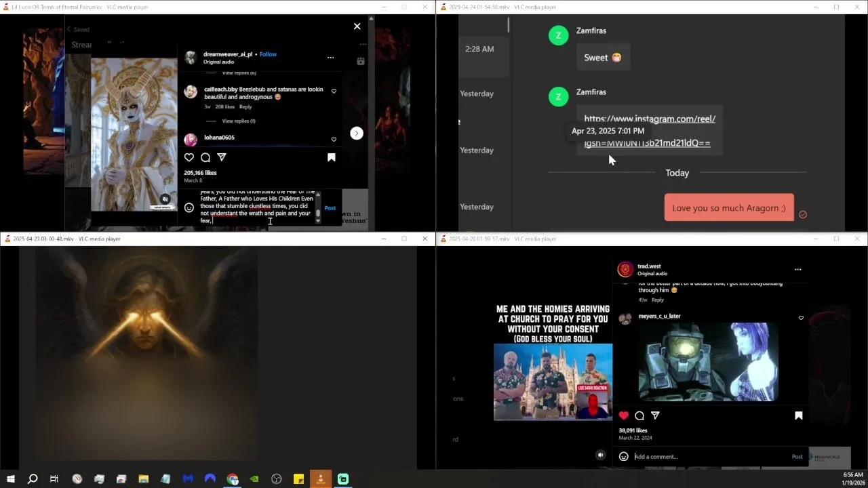Open Google Chrome from taskbar

click(233, 479)
